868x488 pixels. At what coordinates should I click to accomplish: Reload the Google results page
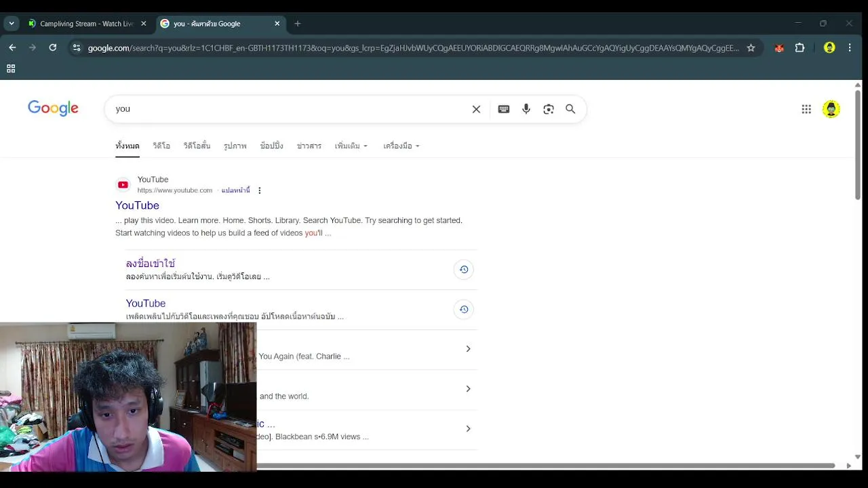click(x=53, y=47)
